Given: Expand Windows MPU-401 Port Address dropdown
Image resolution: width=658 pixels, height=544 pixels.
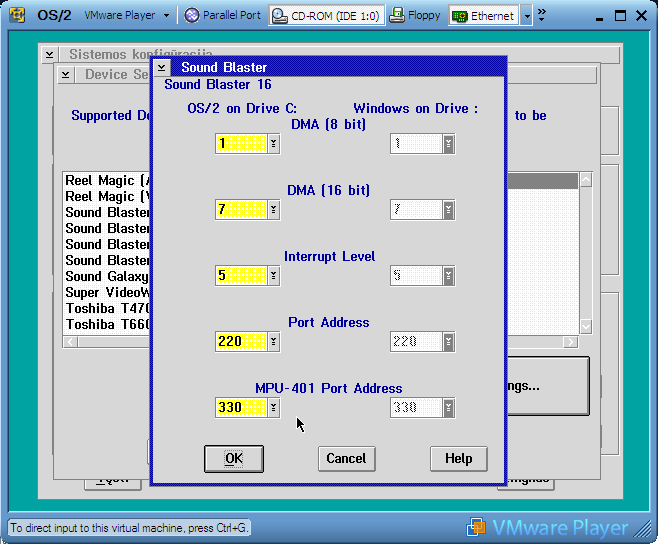Looking at the screenshot, I should click(x=449, y=408).
